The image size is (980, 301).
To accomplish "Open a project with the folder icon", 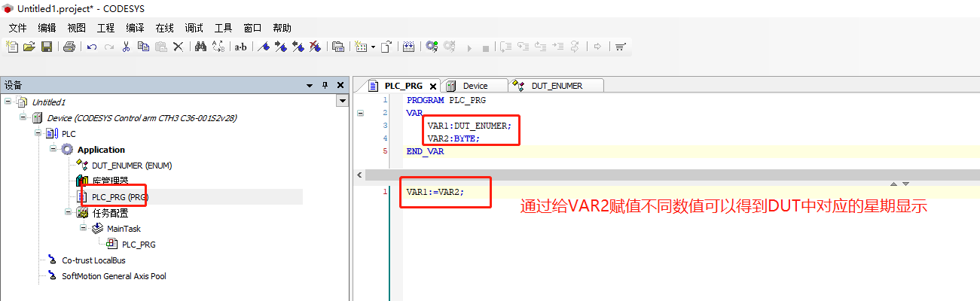I will (x=29, y=47).
